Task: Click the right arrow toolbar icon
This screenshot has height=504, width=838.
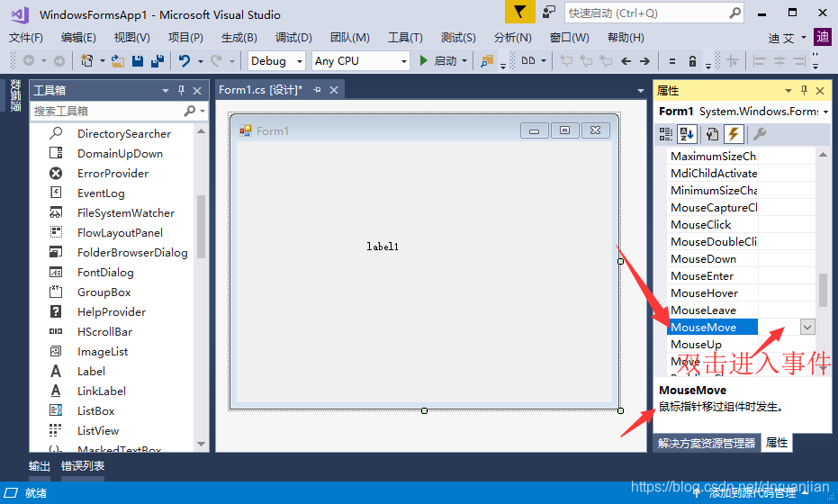Action: pyautogui.click(x=645, y=61)
